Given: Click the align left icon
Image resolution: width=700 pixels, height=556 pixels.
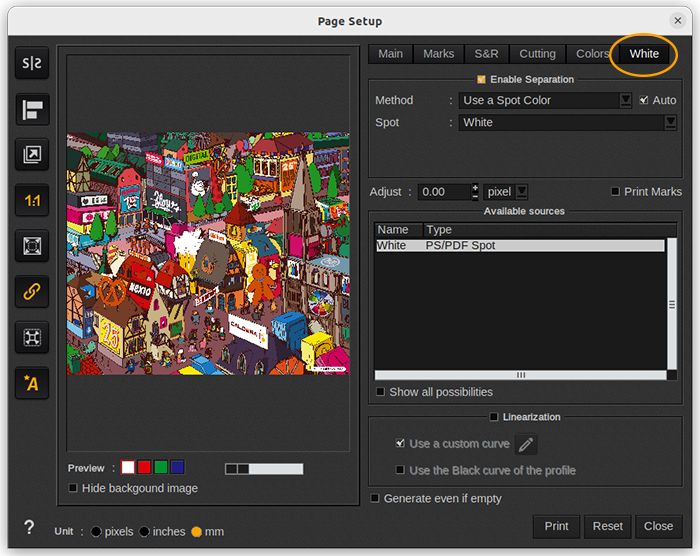Looking at the screenshot, I should pos(33,109).
